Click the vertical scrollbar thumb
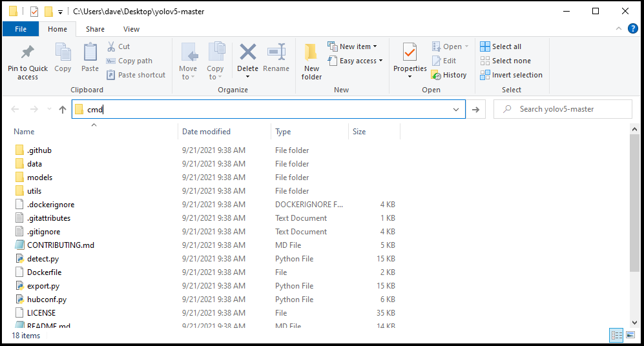644x346 pixels. point(634,203)
